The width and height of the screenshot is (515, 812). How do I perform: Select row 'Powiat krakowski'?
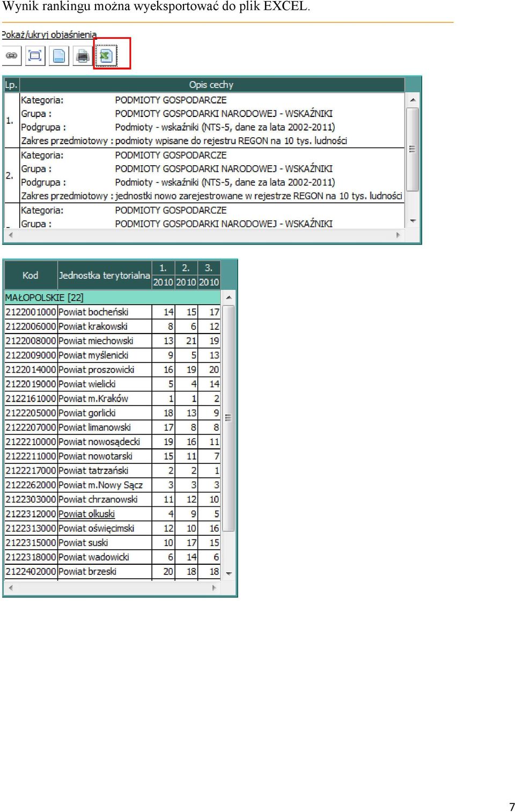(x=113, y=327)
